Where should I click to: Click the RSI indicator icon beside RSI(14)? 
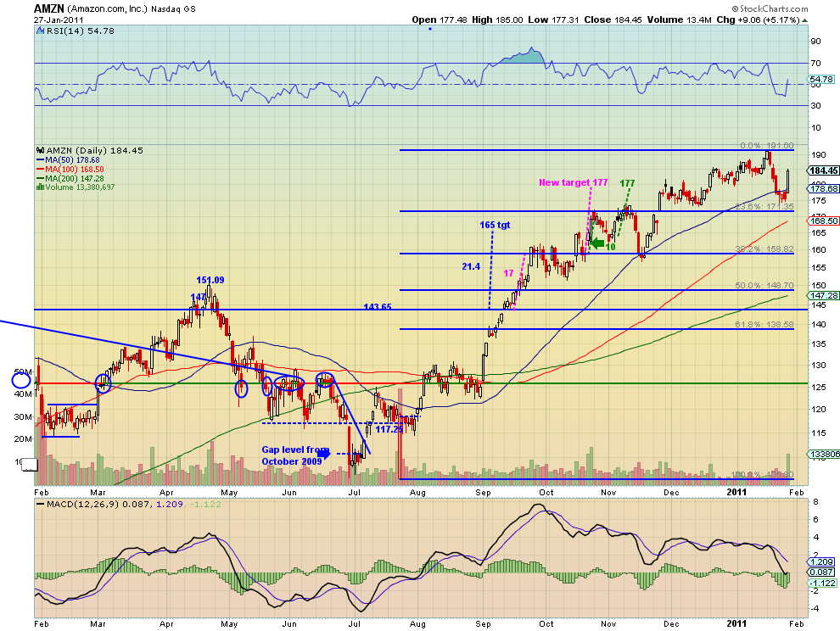click(x=40, y=31)
